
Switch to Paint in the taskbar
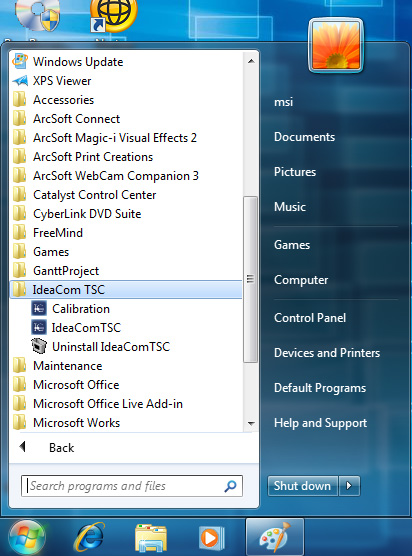pos(275,538)
